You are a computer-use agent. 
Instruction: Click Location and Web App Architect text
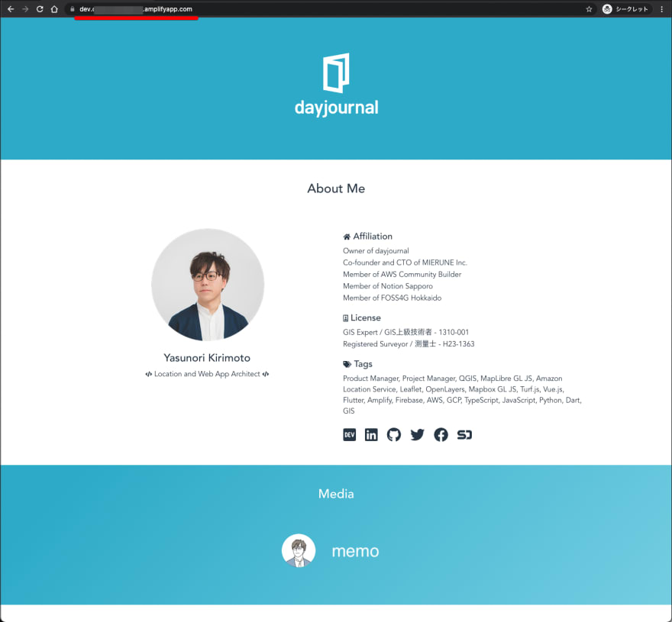click(x=207, y=374)
